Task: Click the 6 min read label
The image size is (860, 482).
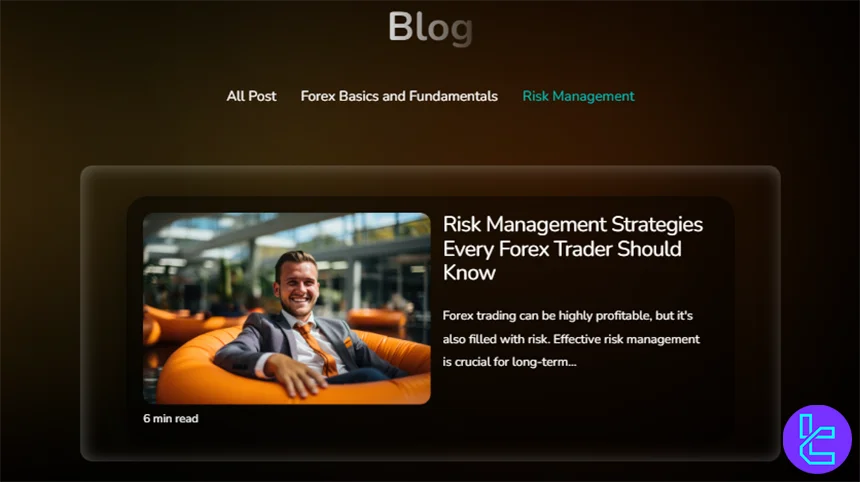Action: tap(171, 418)
